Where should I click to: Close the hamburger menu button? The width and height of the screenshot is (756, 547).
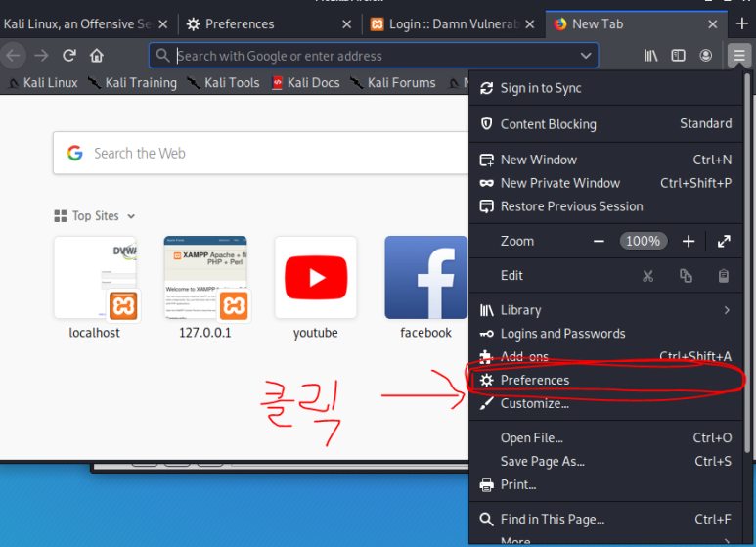[739, 56]
